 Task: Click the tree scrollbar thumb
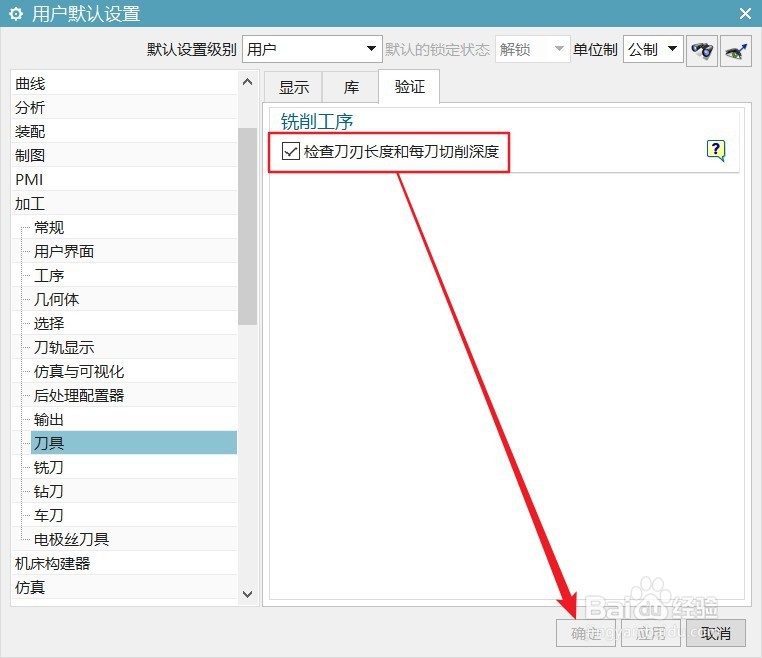click(247, 226)
